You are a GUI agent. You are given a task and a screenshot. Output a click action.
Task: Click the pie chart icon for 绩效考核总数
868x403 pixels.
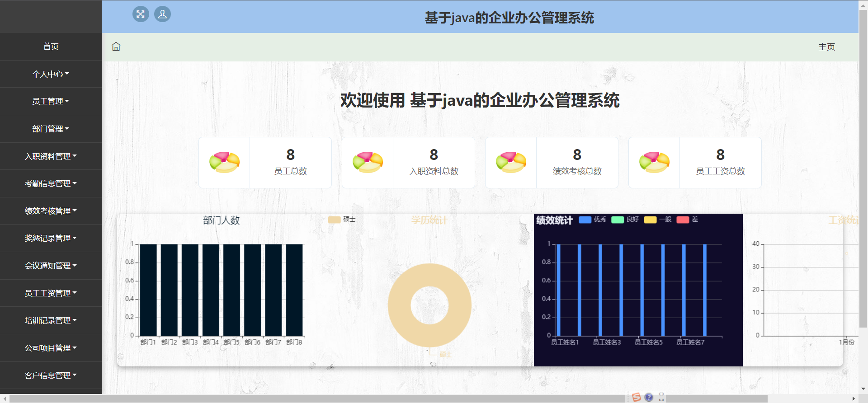point(511,163)
